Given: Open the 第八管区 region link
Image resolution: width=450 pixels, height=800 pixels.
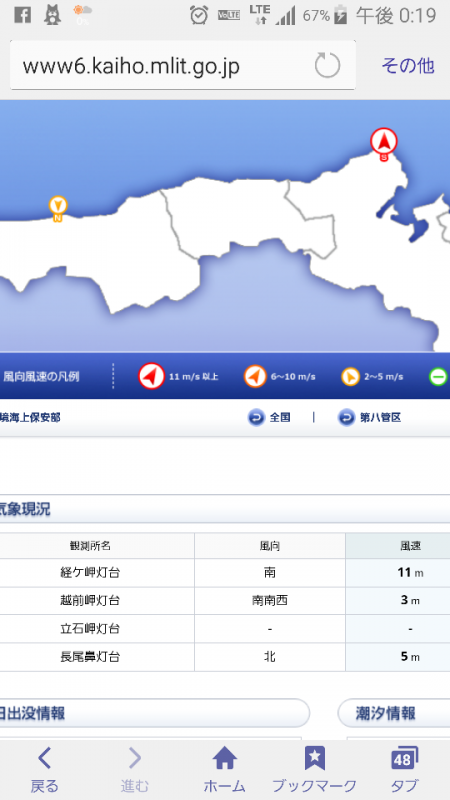Looking at the screenshot, I should click(381, 417).
